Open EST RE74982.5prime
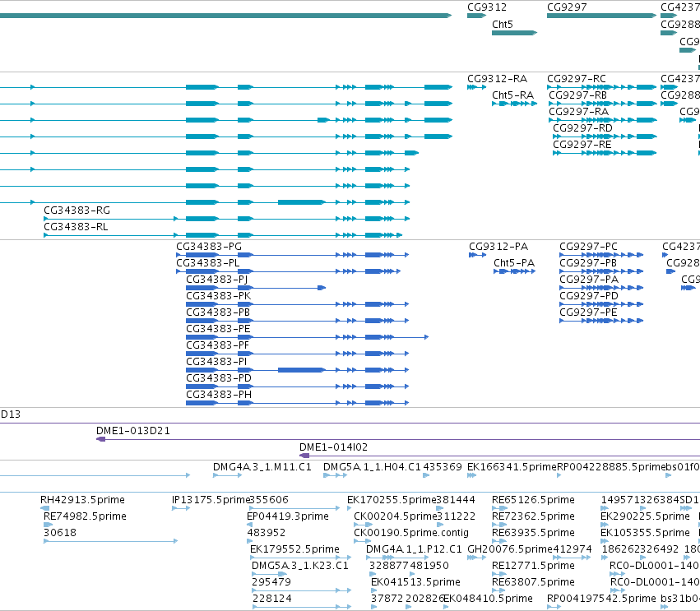Image resolution: width=700 pixels, height=611 pixels. click(85, 516)
